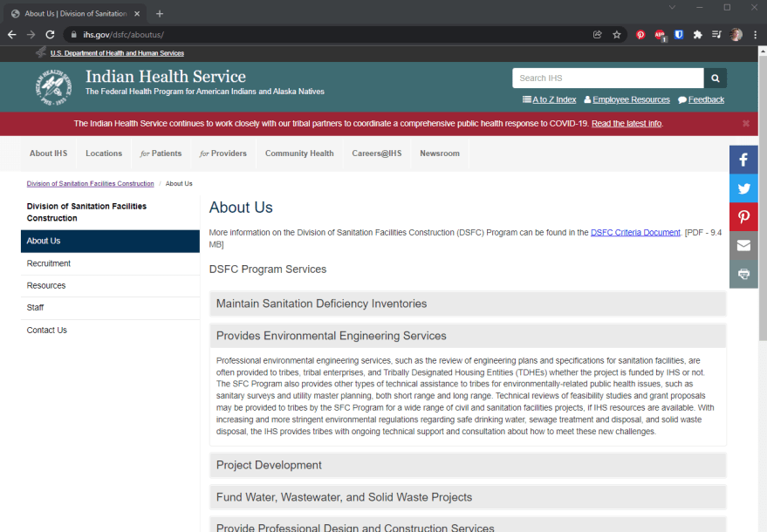Open the browser extensions puzzle icon
This screenshot has width=767, height=532.
click(697, 35)
